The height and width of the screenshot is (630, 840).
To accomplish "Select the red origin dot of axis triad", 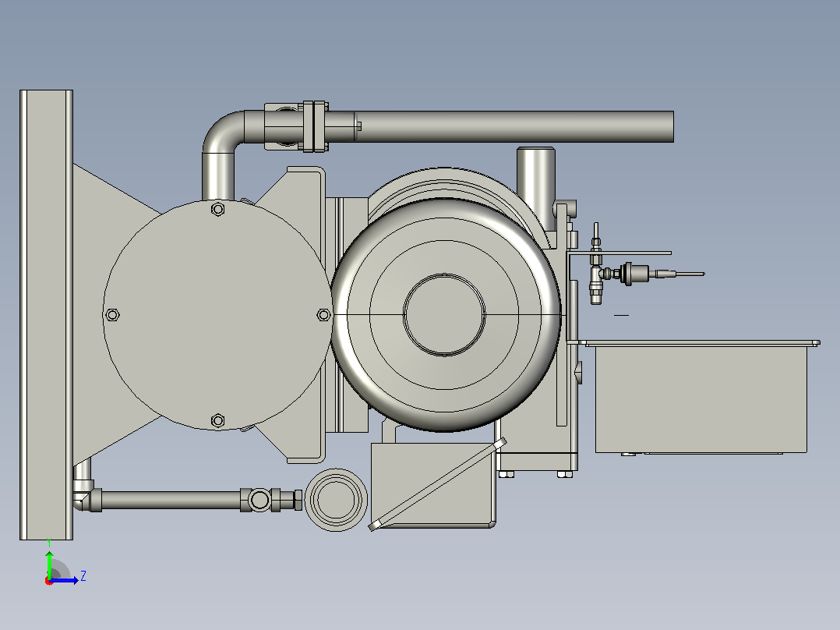I will [49, 582].
